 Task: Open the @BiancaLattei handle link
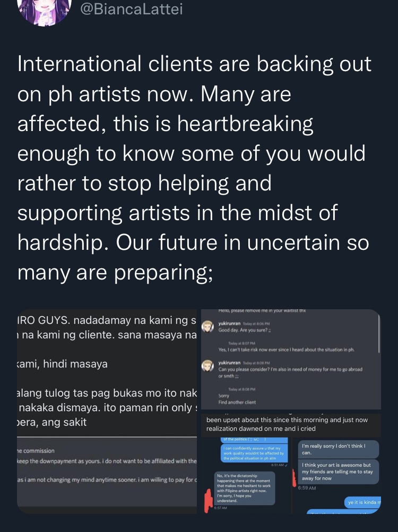point(132,9)
